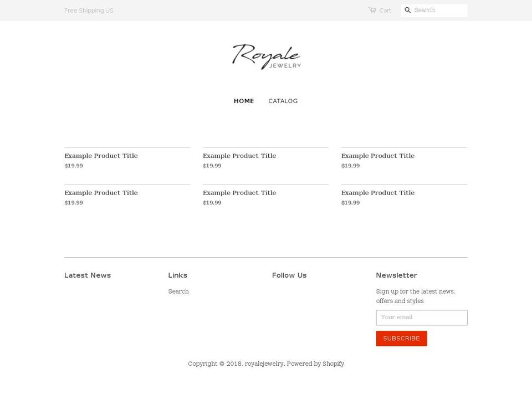Image resolution: width=532 pixels, height=399 pixels.
Task: Click the Links footer heading
Action: coord(178,275)
